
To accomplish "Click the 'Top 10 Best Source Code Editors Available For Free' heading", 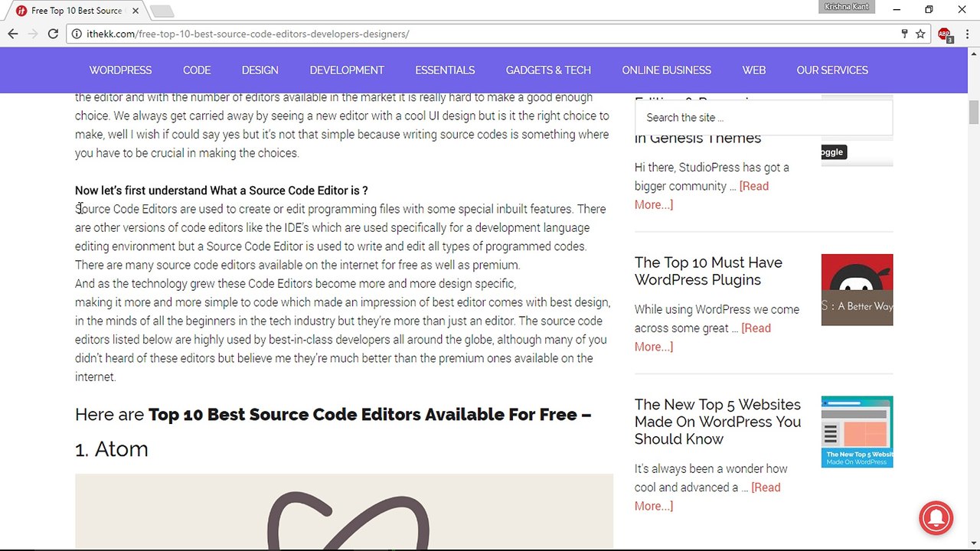I will coord(370,415).
